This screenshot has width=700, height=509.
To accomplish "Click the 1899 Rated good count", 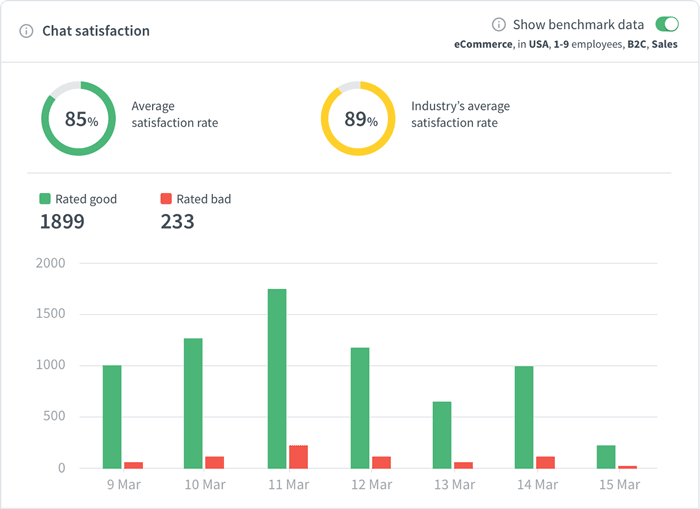I will click(x=62, y=221).
